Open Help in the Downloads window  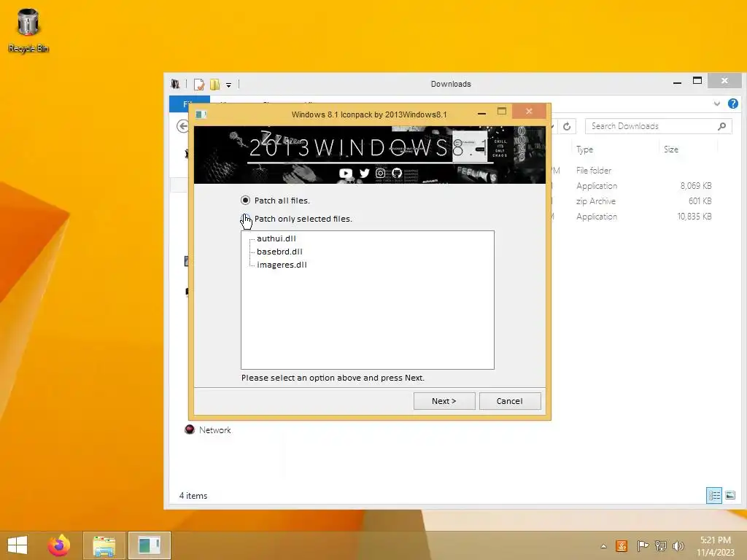(x=732, y=104)
